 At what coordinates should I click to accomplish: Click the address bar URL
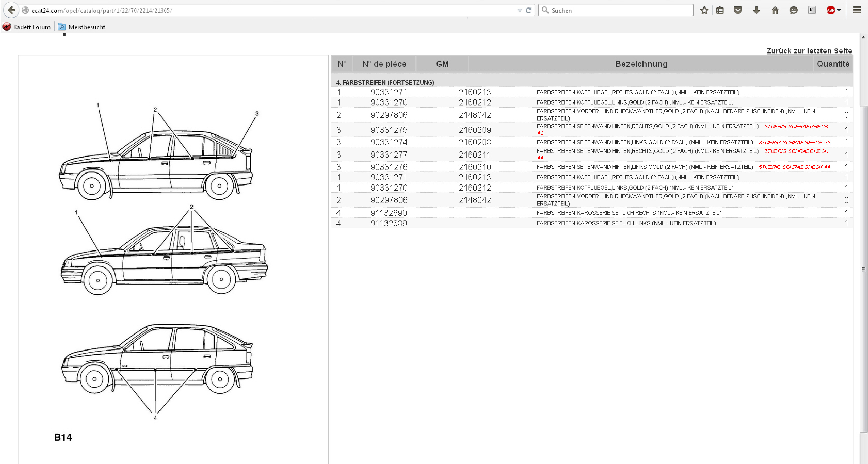pyautogui.click(x=101, y=10)
